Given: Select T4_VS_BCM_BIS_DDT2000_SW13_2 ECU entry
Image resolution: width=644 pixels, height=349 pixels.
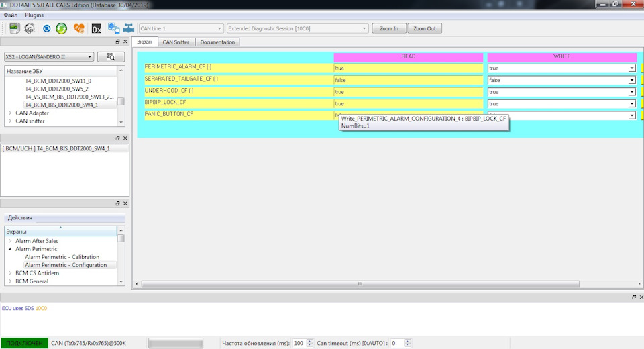Looking at the screenshot, I should tap(69, 97).
